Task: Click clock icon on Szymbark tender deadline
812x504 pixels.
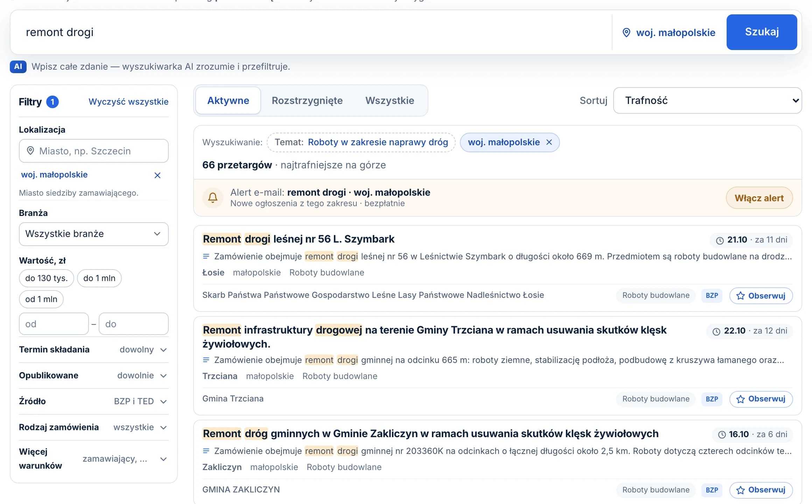Action: pyautogui.click(x=720, y=240)
